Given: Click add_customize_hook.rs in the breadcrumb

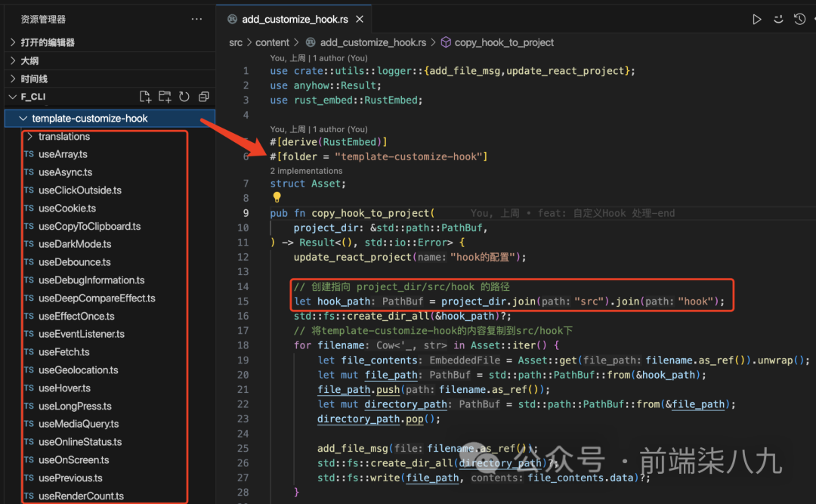Looking at the screenshot, I should [x=373, y=43].
